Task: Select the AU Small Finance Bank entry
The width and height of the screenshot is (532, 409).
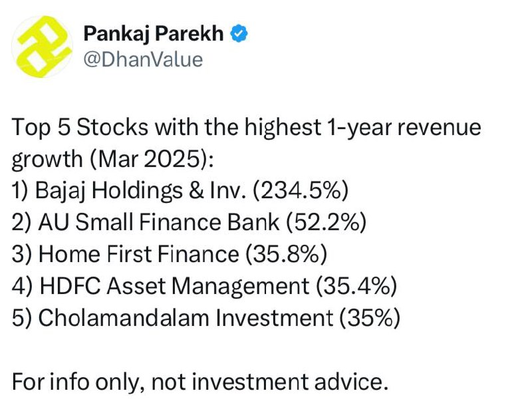Action: [x=189, y=222]
